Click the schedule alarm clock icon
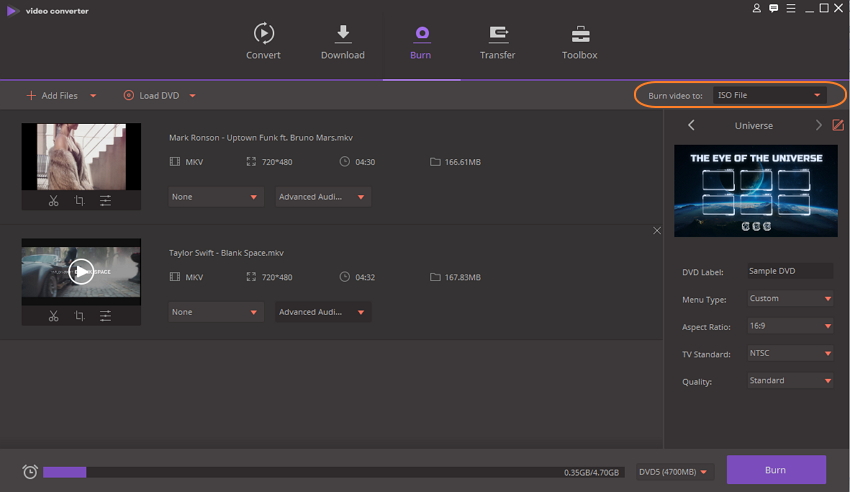 pos(30,472)
